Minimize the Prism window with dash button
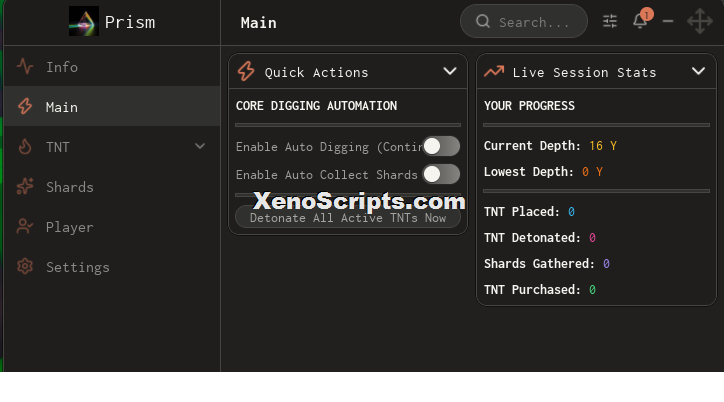 coord(668,21)
